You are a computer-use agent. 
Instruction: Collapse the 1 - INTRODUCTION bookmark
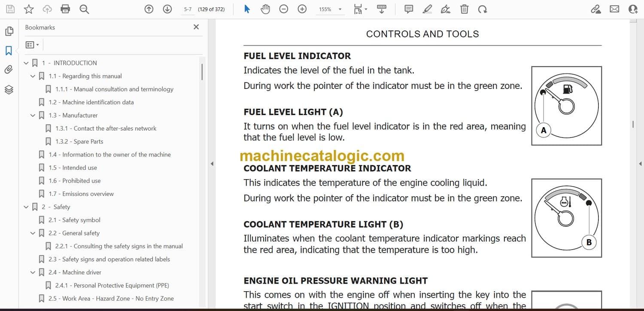click(x=27, y=63)
